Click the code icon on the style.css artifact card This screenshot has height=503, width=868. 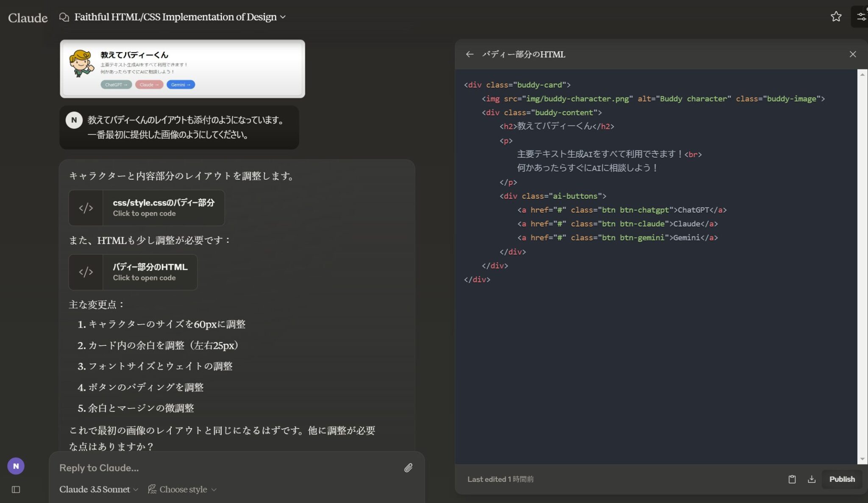pyautogui.click(x=86, y=208)
